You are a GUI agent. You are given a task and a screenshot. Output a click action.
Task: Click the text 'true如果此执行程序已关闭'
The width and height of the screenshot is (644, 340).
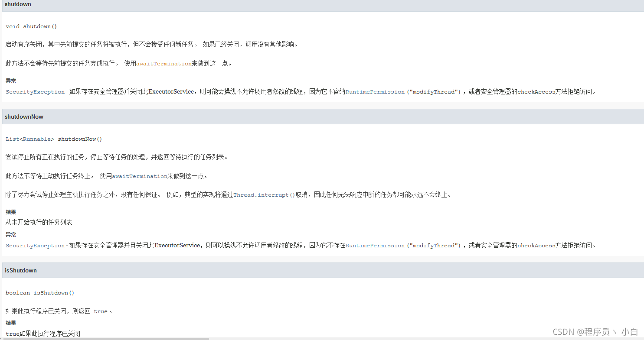pos(43,334)
